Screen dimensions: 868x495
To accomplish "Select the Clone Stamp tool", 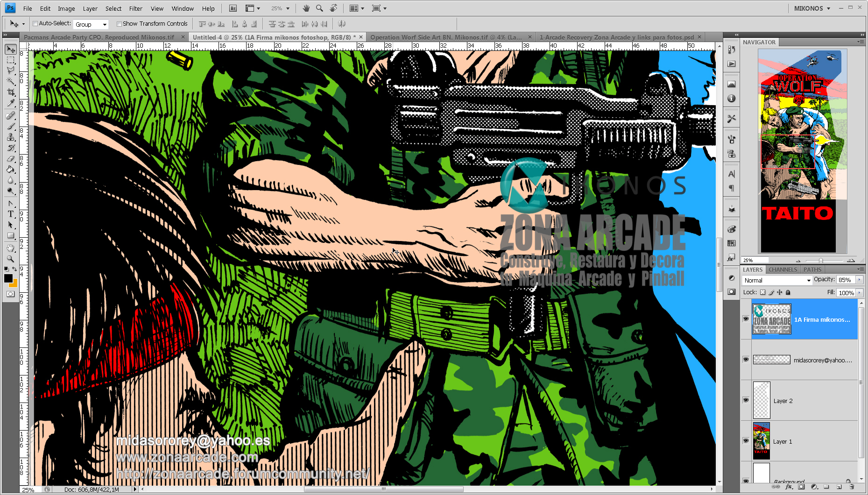I will click(10, 137).
